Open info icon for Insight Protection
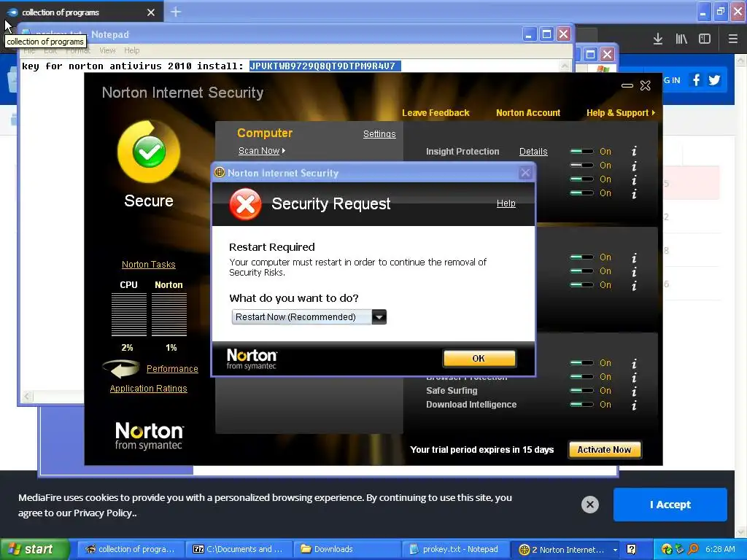747x560 pixels. 634,152
